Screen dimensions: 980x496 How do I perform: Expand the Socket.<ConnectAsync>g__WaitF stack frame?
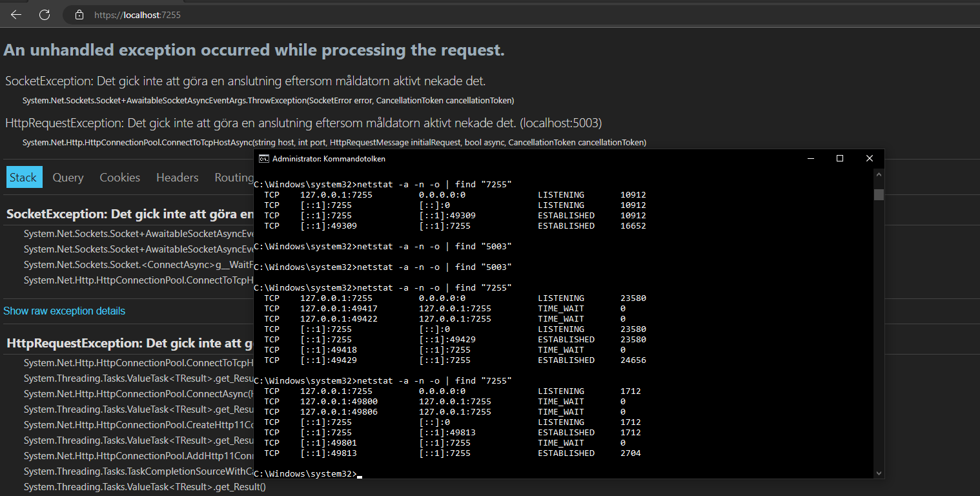point(138,265)
